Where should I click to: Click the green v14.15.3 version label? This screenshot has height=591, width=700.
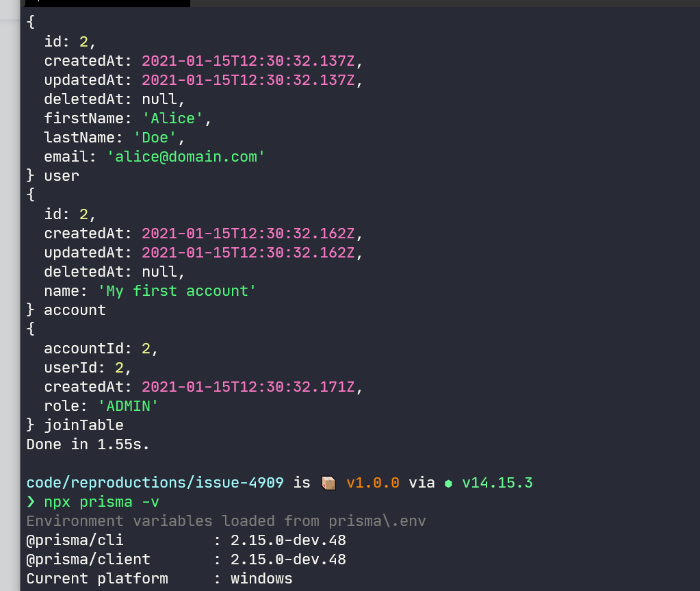pyautogui.click(x=497, y=483)
